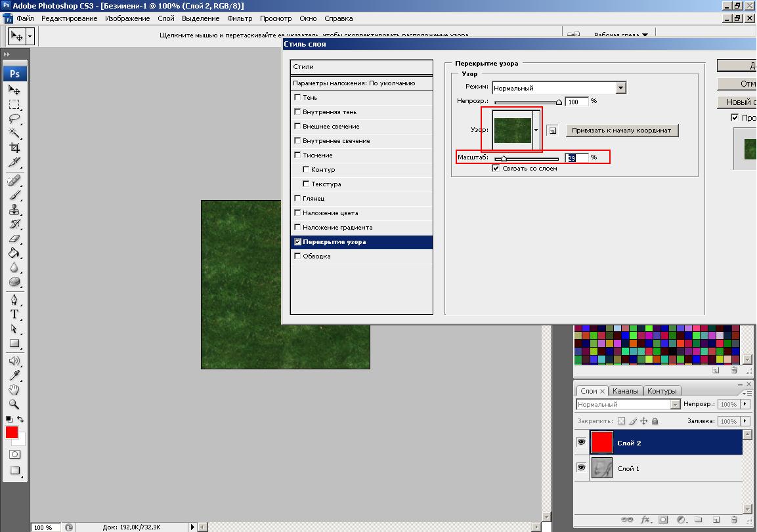757x532 pixels.
Task: Select the Magic Wand tool
Action: pyautogui.click(x=14, y=133)
